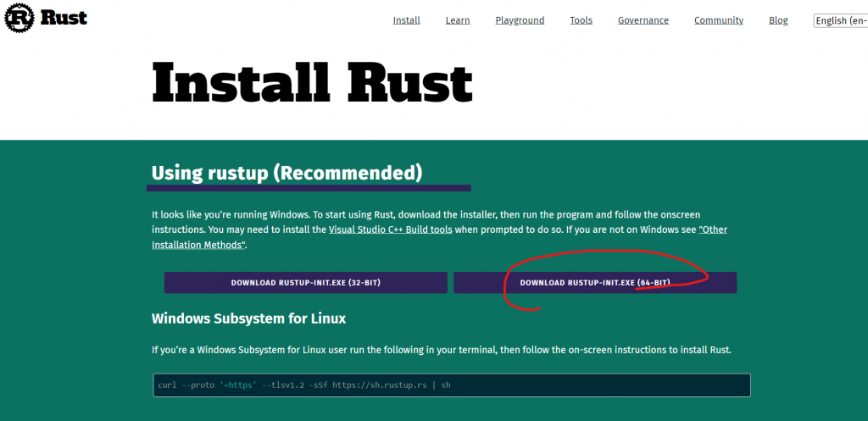Open the Install page link
The width and height of the screenshot is (868, 421).
406,20
